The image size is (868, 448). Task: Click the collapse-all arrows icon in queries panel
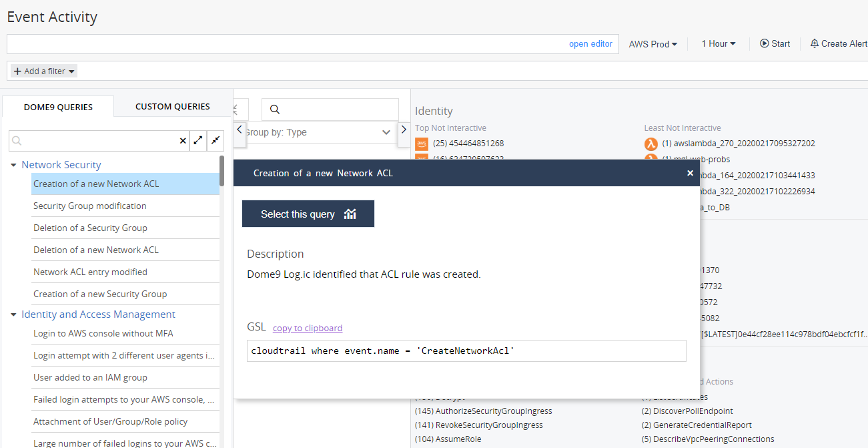215,141
